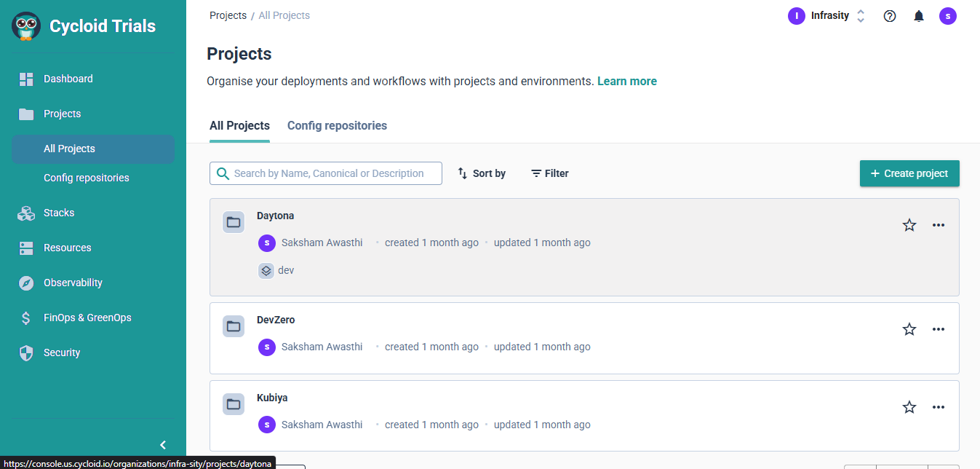Click the Security shield icon
Screen dimensions: 980x469
point(26,352)
